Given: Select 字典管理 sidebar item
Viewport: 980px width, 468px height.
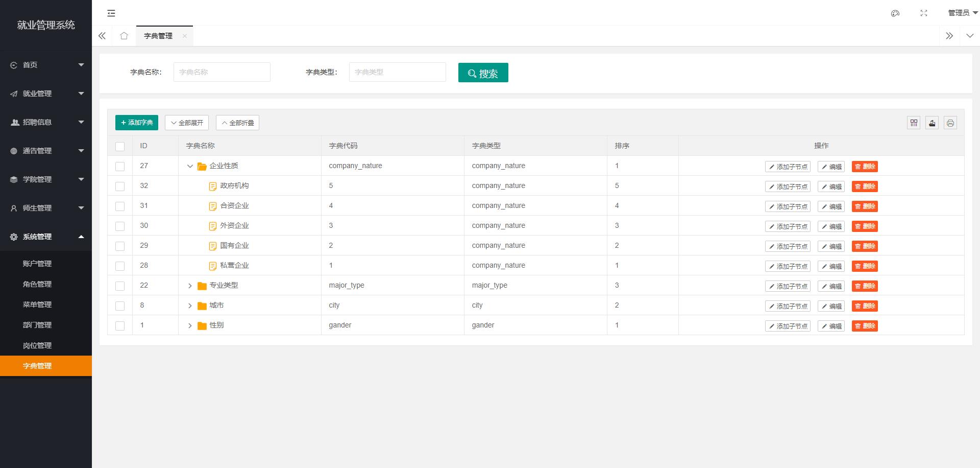Looking at the screenshot, I should [46, 366].
